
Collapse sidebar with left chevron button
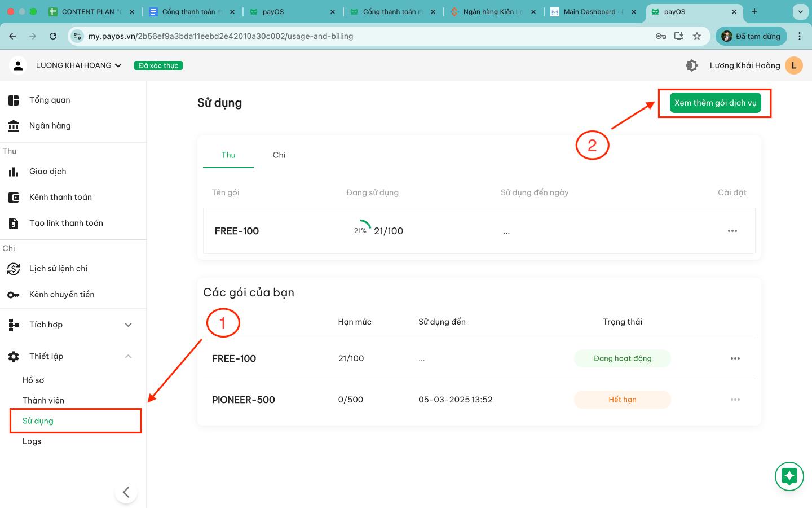(x=126, y=492)
